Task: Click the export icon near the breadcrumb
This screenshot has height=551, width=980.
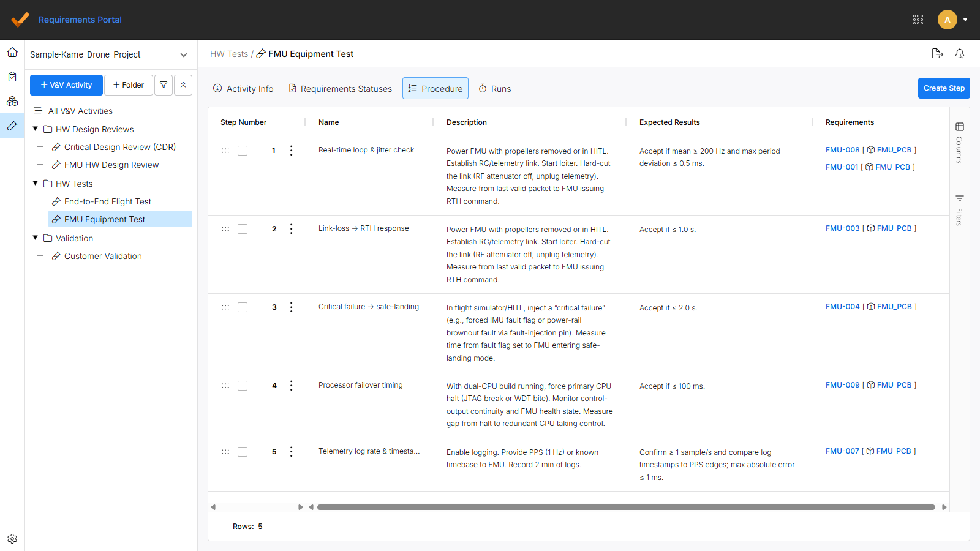Action: tap(937, 54)
